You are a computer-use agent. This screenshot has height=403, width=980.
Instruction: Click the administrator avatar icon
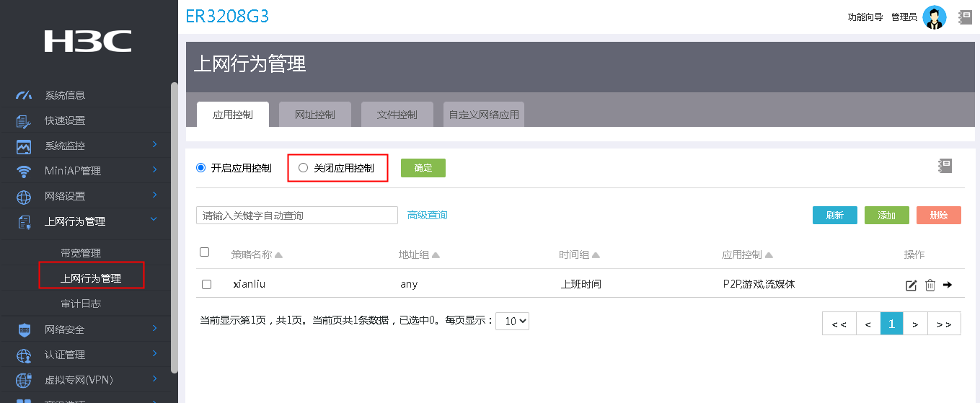tap(935, 17)
